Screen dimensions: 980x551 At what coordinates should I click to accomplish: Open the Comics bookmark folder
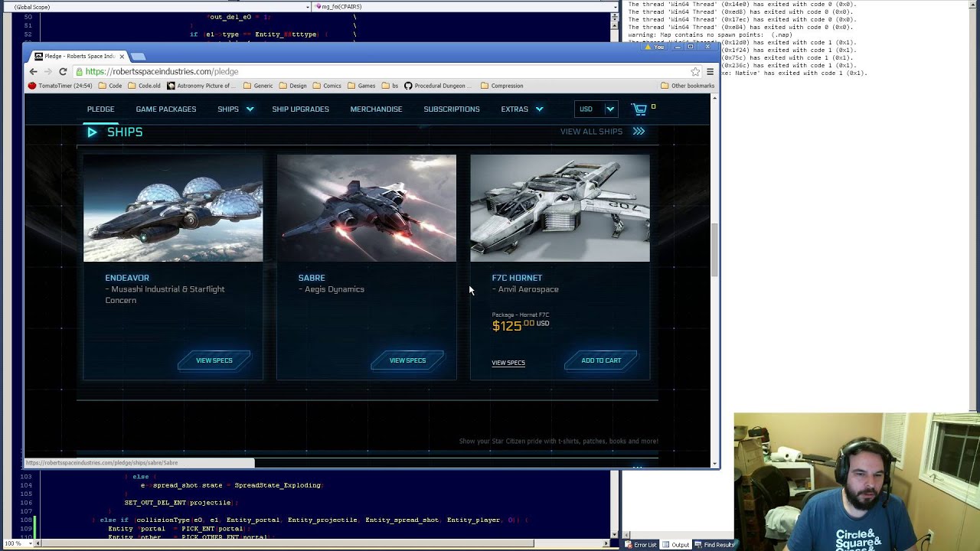click(x=327, y=86)
